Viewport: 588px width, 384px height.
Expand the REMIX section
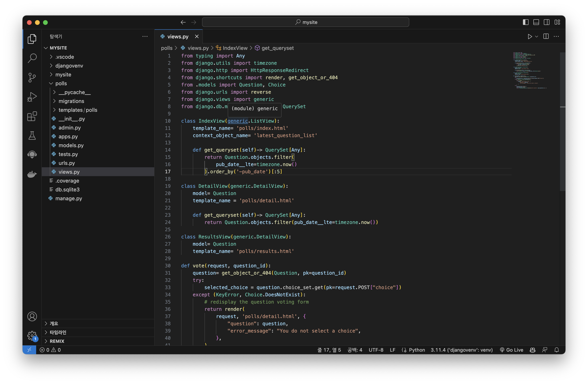tap(98, 341)
